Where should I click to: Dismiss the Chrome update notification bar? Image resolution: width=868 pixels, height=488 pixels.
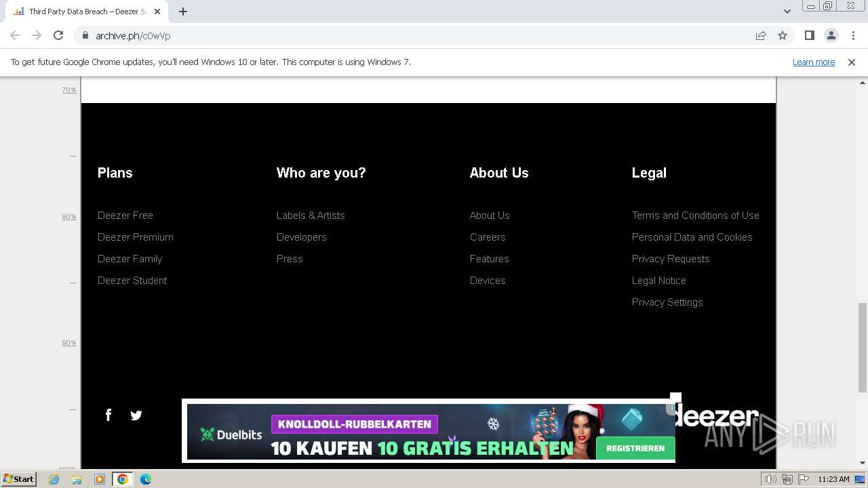tap(852, 62)
